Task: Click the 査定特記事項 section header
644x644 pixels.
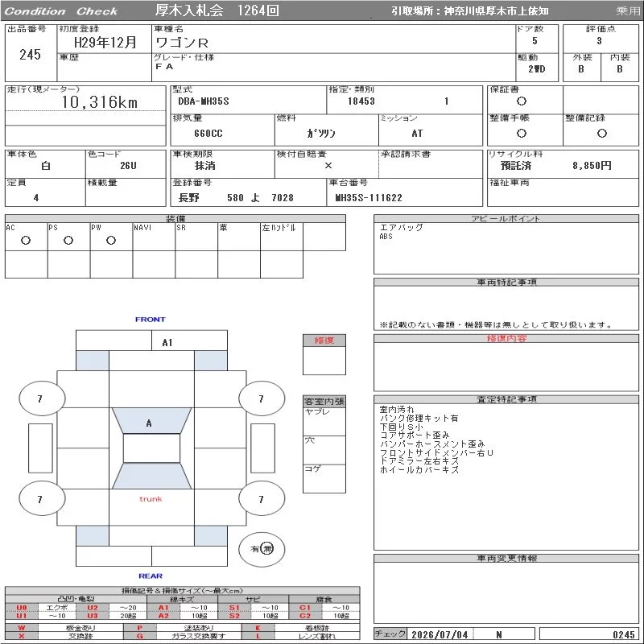Action: [506, 399]
